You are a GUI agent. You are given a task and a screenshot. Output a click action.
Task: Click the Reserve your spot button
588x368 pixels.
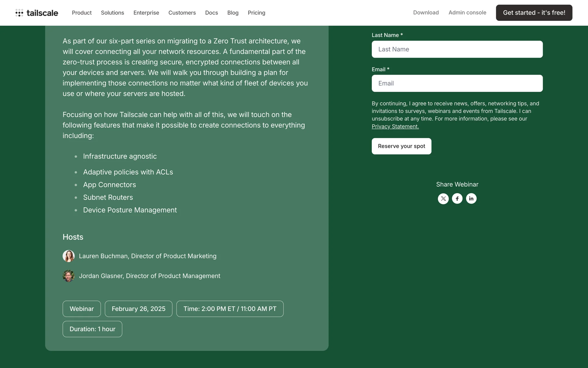[x=401, y=146]
